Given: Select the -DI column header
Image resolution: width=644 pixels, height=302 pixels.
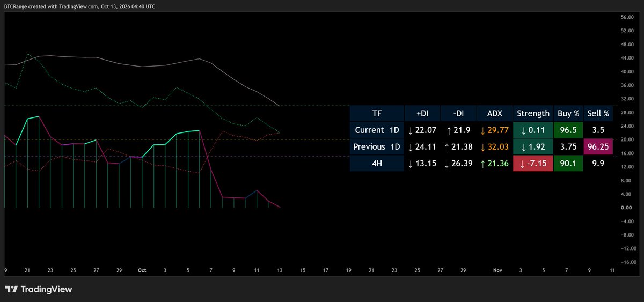Looking at the screenshot, I should tap(458, 113).
